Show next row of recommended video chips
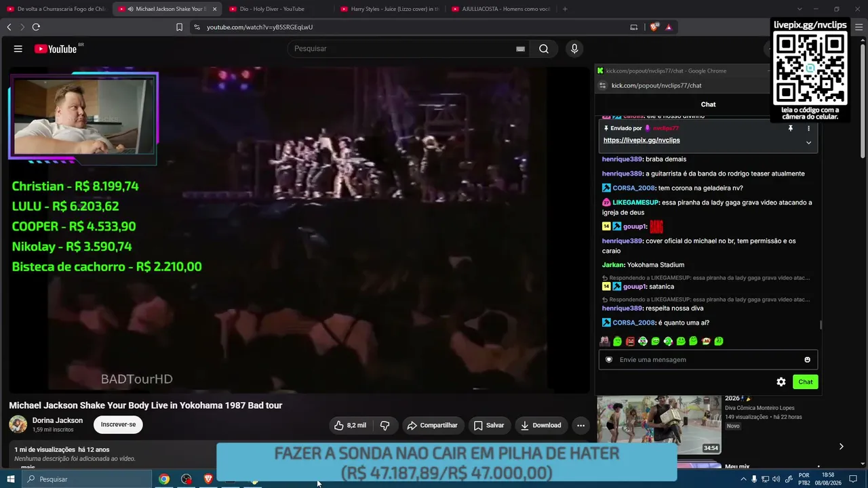Image resolution: width=868 pixels, height=488 pixels. pyautogui.click(x=841, y=447)
